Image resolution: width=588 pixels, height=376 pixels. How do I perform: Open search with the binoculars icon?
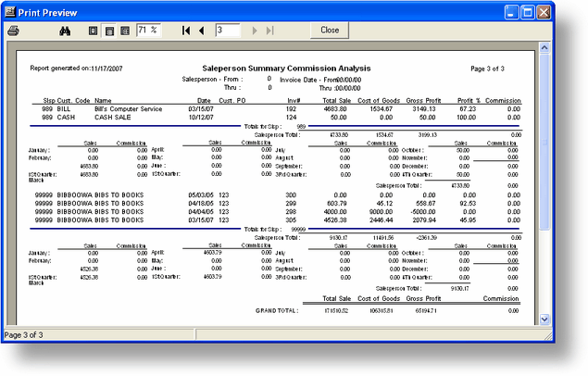(x=65, y=31)
